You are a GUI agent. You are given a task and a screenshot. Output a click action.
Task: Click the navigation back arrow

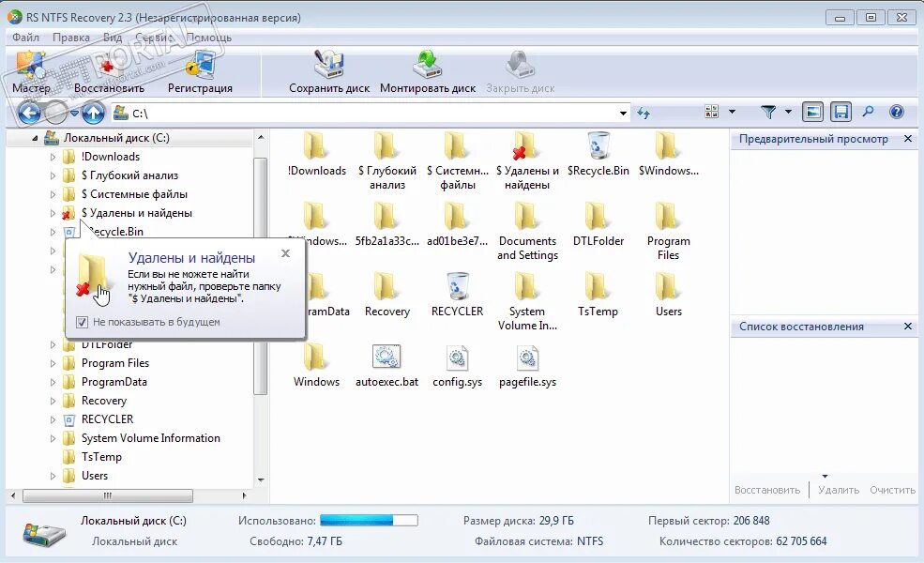(x=29, y=112)
